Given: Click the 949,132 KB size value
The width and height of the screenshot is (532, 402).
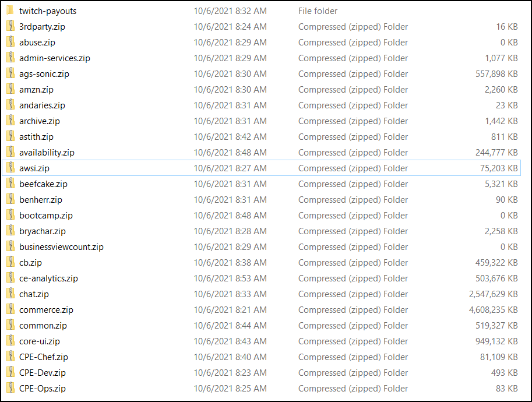Looking at the screenshot, I should [x=496, y=341].
